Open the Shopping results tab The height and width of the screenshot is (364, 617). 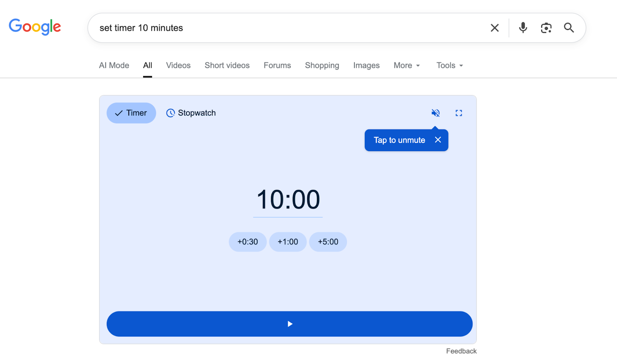click(x=322, y=65)
